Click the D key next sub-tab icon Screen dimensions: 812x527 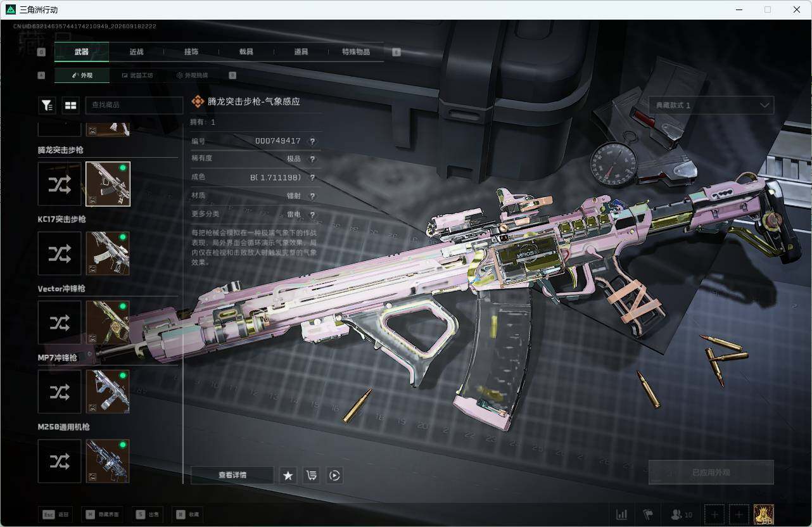[232, 75]
